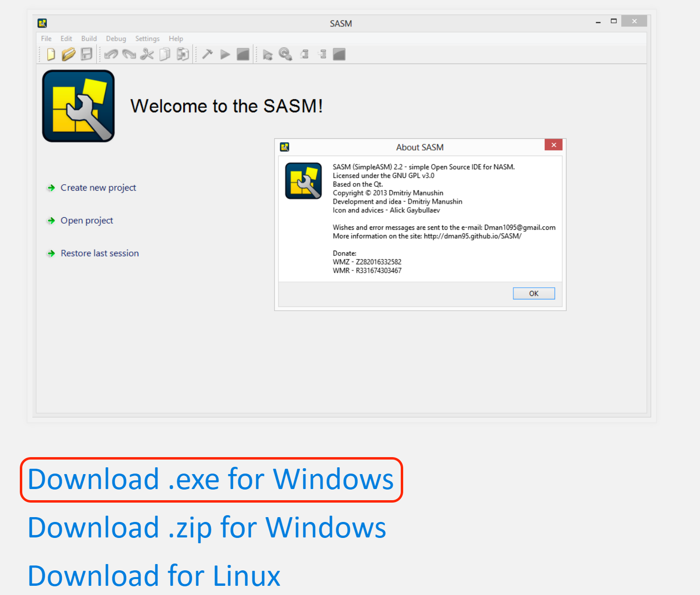Viewport: 700px width, 595px height.
Task: Open the File menu
Action: (x=46, y=39)
